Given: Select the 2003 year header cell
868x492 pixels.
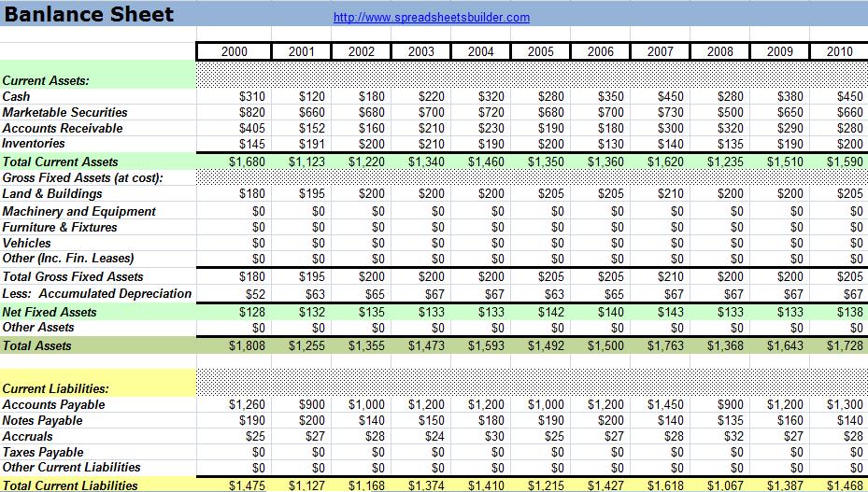Looking at the screenshot, I should click(421, 51).
